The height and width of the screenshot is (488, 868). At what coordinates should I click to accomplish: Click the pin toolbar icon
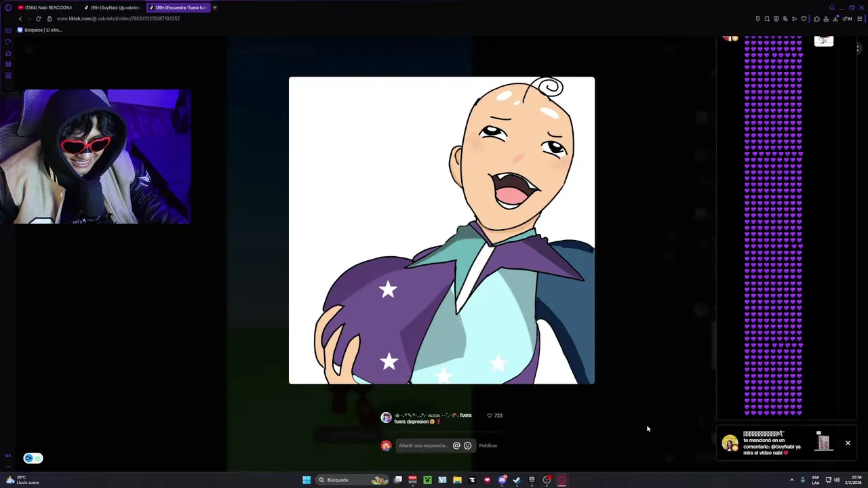point(758,18)
